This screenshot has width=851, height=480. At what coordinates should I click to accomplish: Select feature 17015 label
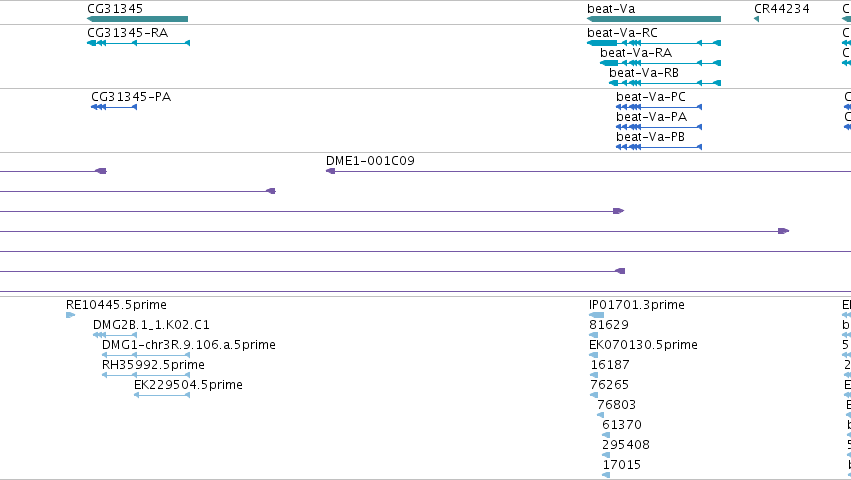[622, 465]
